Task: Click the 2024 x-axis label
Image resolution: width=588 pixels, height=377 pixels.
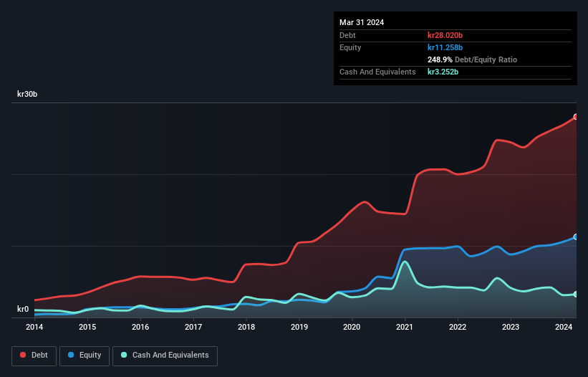Action: (x=564, y=327)
